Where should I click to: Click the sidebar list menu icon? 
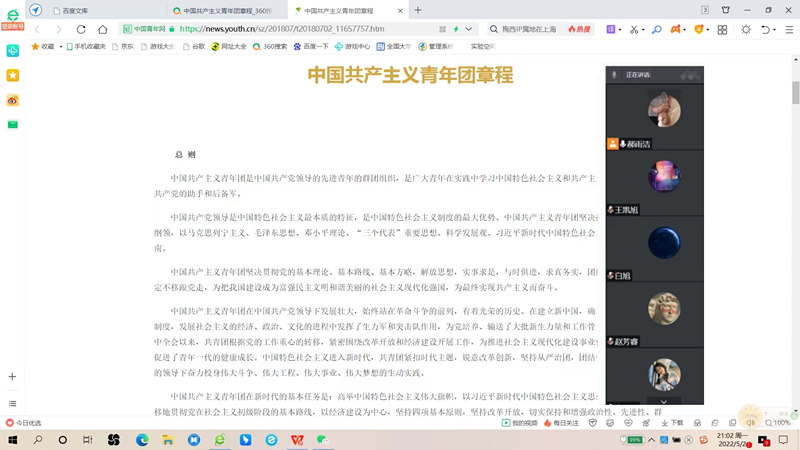(12, 404)
